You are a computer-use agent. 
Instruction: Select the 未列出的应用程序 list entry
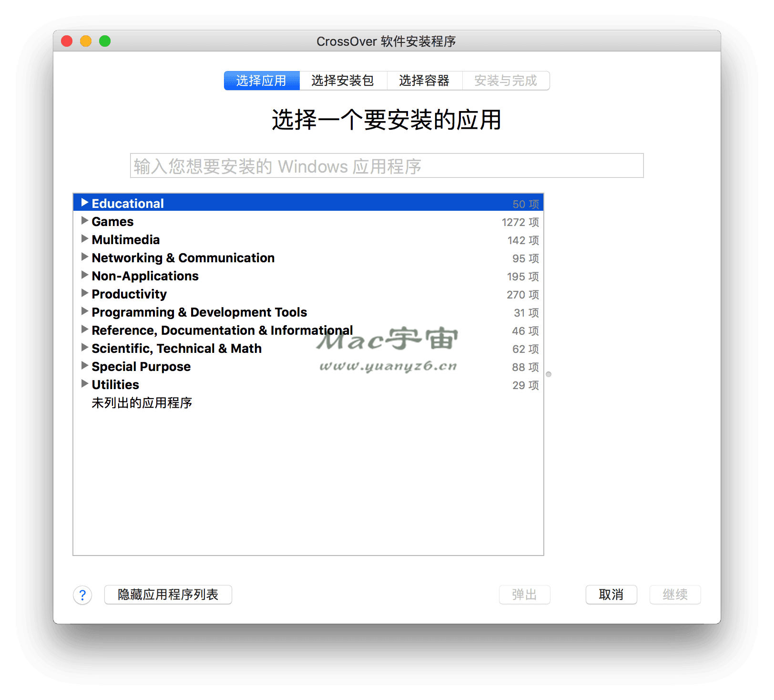click(x=142, y=403)
